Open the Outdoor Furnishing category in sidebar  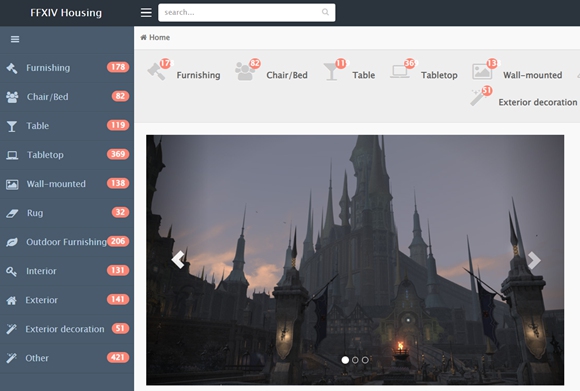click(67, 242)
